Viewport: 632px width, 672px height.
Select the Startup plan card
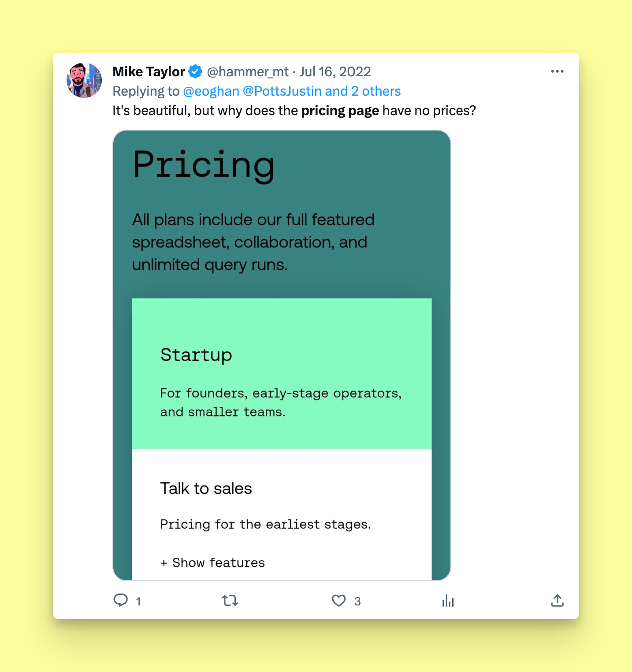pyautogui.click(x=282, y=373)
